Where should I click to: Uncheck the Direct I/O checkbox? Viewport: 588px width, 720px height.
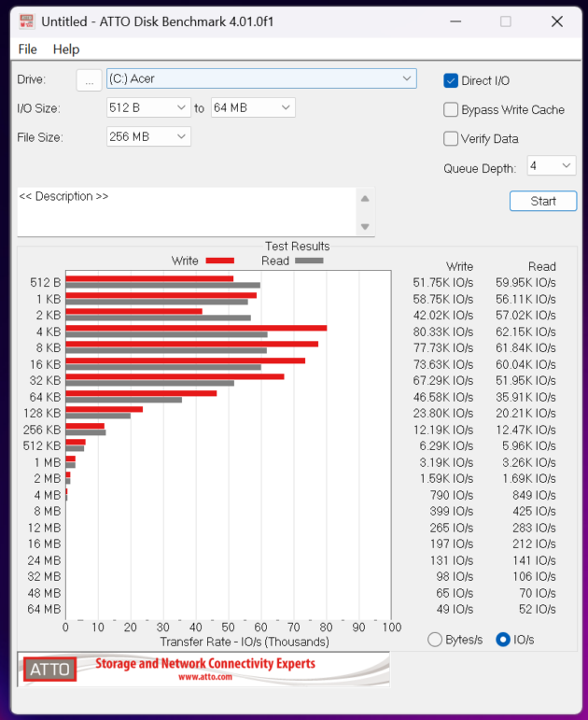pos(451,80)
